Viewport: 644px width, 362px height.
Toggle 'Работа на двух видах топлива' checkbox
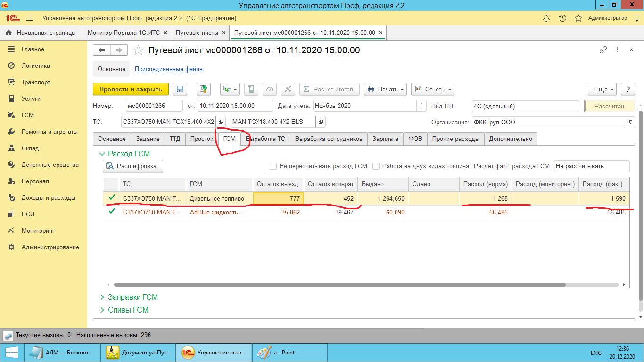tap(376, 166)
